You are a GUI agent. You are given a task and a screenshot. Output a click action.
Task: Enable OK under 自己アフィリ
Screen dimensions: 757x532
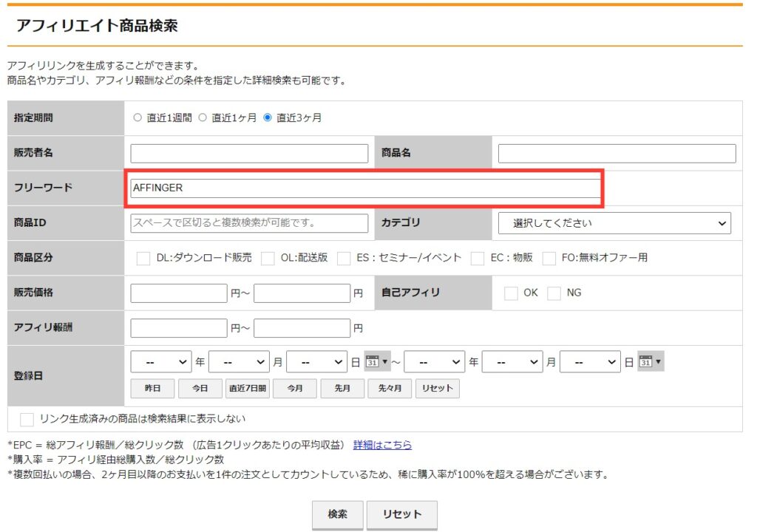[x=510, y=293]
